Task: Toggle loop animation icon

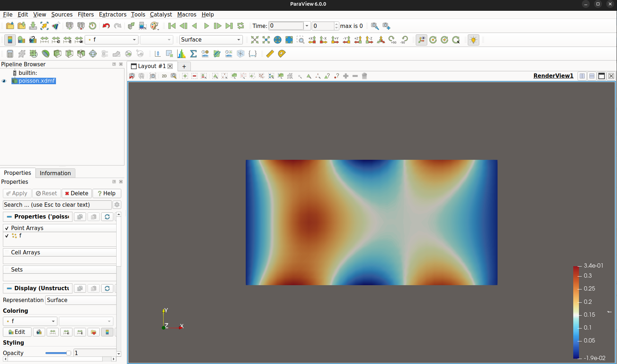Action: tap(241, 26)
